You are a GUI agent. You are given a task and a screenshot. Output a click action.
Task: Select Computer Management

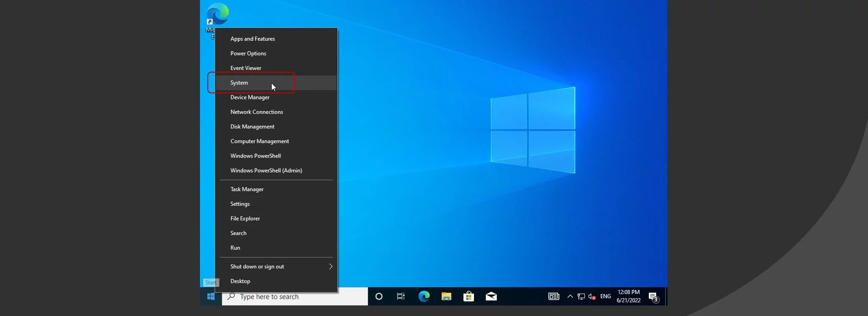(x=276, y=141)
